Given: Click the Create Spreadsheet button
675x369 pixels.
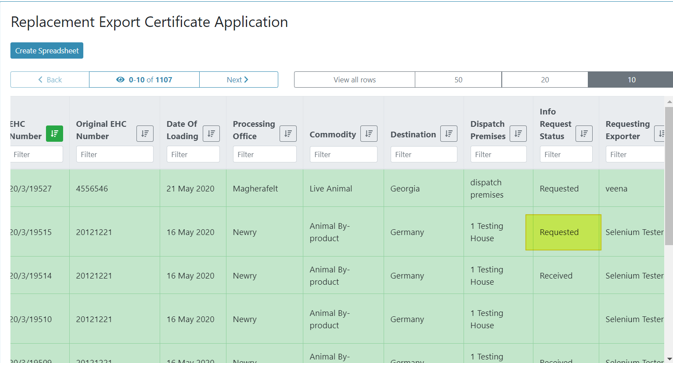Looking at the screenshot, I should point(47,51).
